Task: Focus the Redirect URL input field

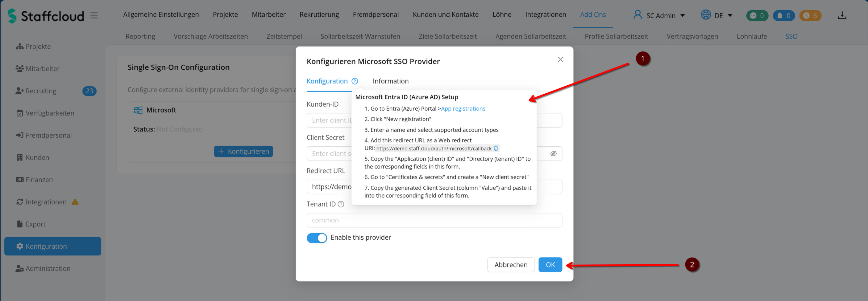Action: [x=434, y=187]
